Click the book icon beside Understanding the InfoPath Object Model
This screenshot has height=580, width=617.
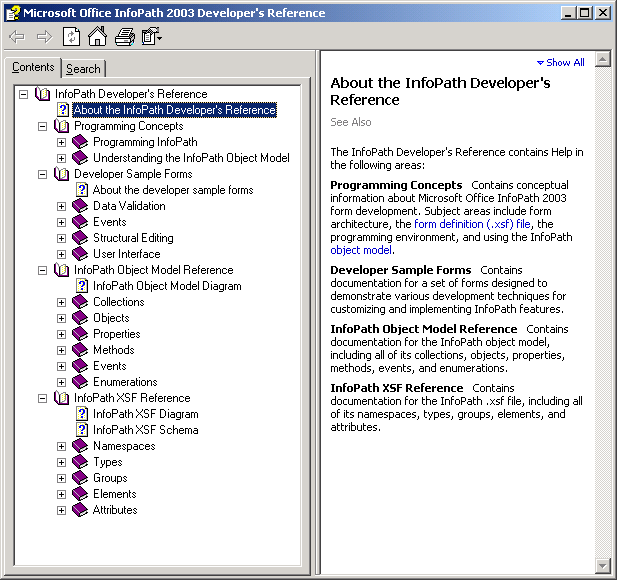pos(80,158)
